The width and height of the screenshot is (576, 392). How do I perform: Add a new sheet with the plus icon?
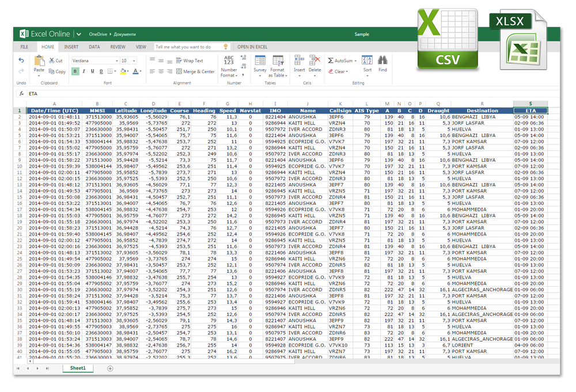tap(110, 368)
